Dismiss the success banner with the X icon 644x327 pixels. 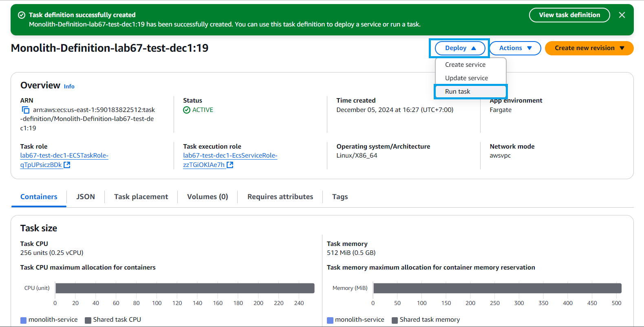pos(622,15)
